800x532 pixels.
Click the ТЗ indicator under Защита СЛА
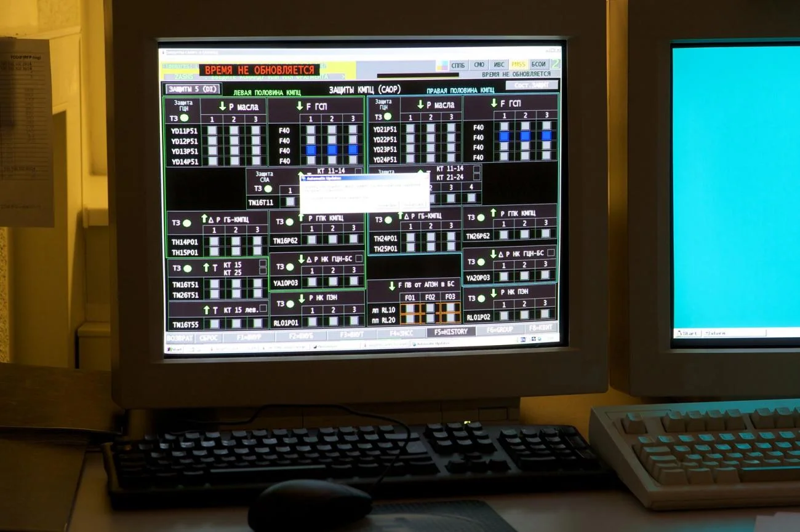coord(268,189)
